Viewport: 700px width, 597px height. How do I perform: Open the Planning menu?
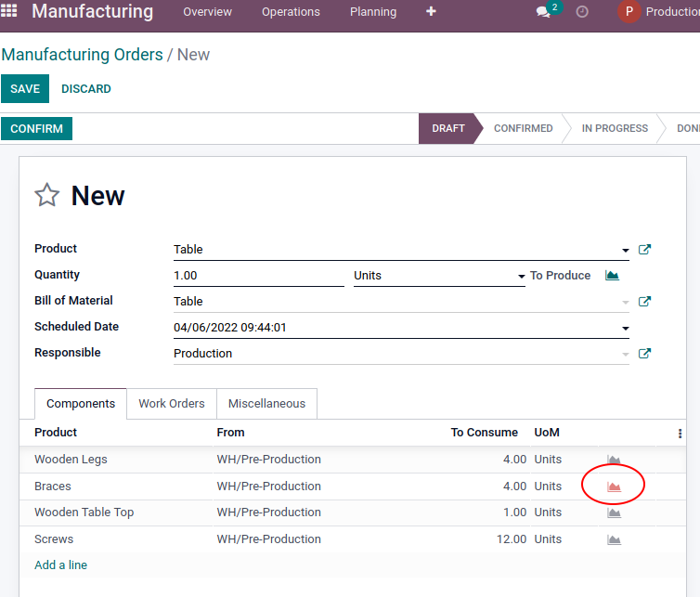pos(373,12)
